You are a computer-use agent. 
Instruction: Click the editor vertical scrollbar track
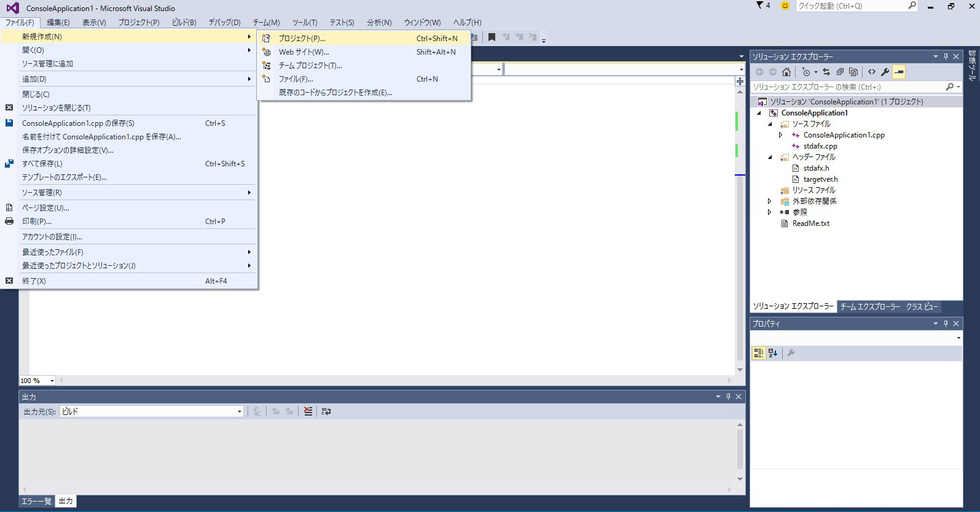740,276
